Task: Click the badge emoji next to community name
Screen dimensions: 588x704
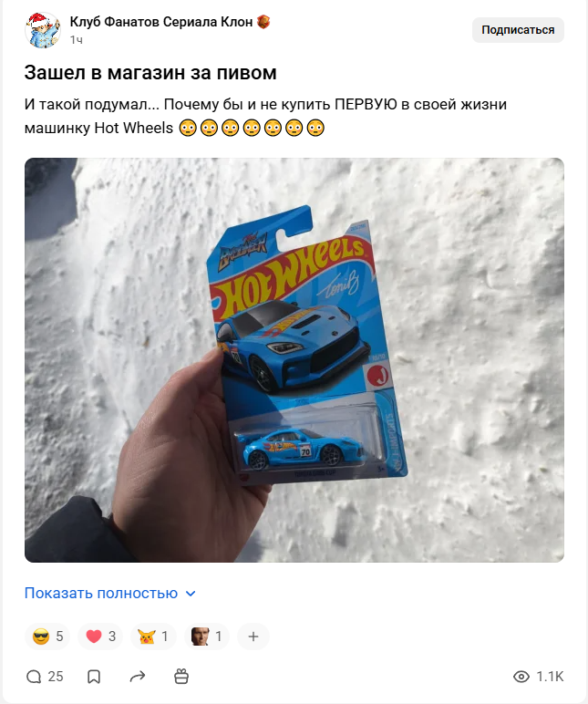Action: point(263,22)
